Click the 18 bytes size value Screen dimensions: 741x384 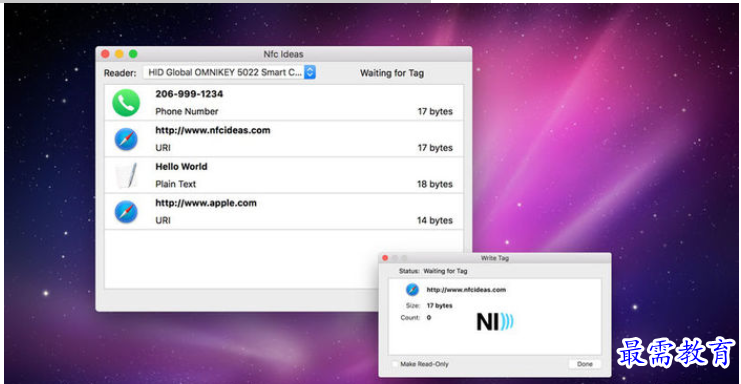(435, 184)
